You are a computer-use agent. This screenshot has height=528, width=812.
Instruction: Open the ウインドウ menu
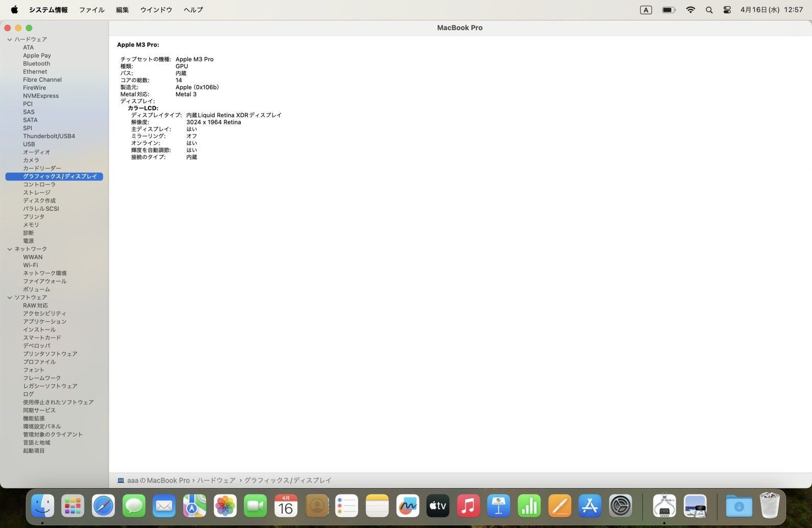[156, 10]
